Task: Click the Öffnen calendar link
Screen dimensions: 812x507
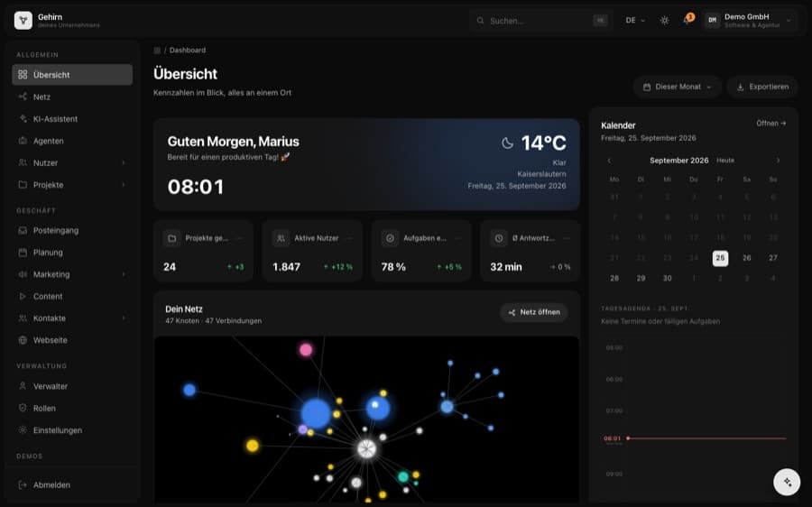Action: [771, 124]
